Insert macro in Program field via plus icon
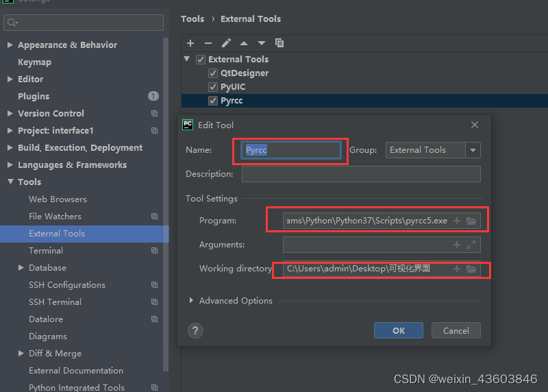Viewport: 548px width, 392px height. [456, 221]
